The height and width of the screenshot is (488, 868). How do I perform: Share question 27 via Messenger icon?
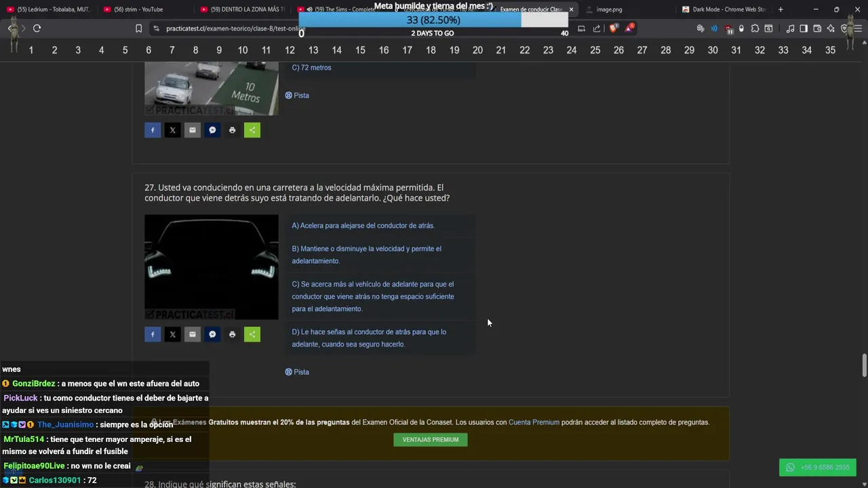click(x=212, y=334)
